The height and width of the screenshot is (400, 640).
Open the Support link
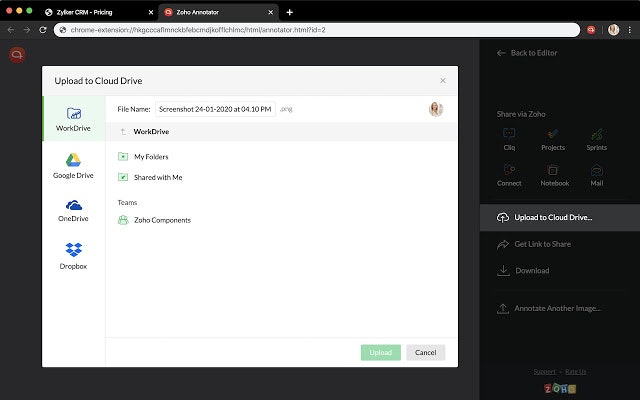(x=544, y=371)
